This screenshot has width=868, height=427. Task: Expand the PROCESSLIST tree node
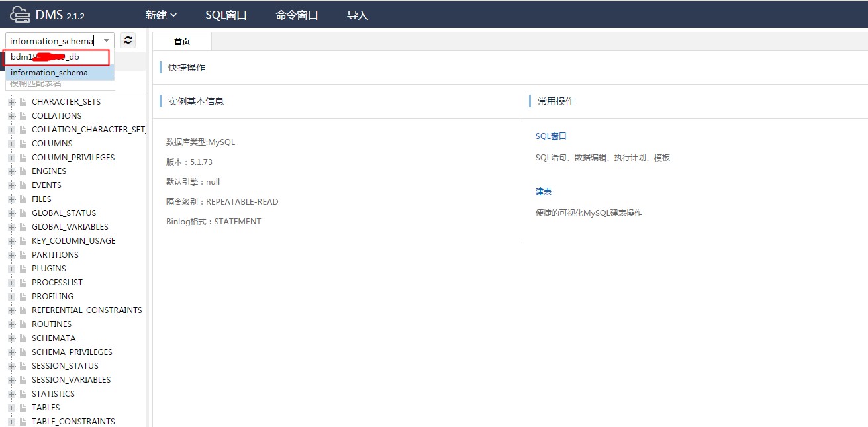(11, 283)
